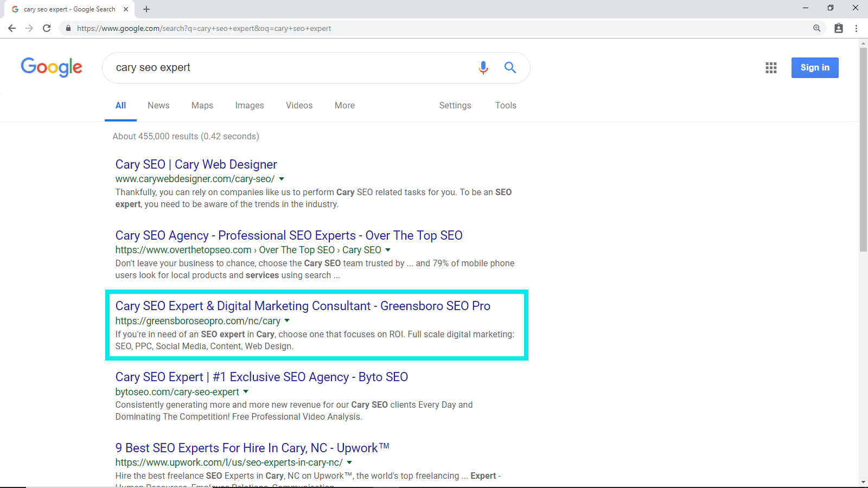Open a new tab with the plus icon

146,9
